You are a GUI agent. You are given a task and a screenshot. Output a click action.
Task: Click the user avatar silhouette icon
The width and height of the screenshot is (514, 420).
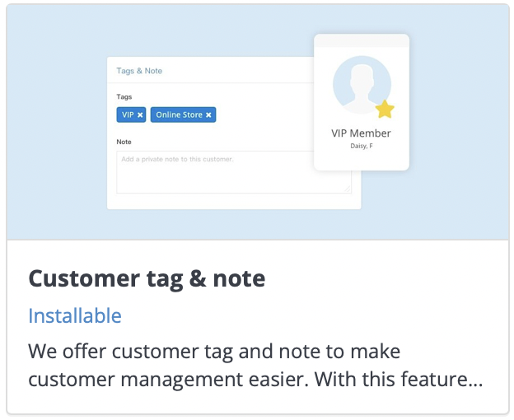pyautogui.click(x=362, y=85)
